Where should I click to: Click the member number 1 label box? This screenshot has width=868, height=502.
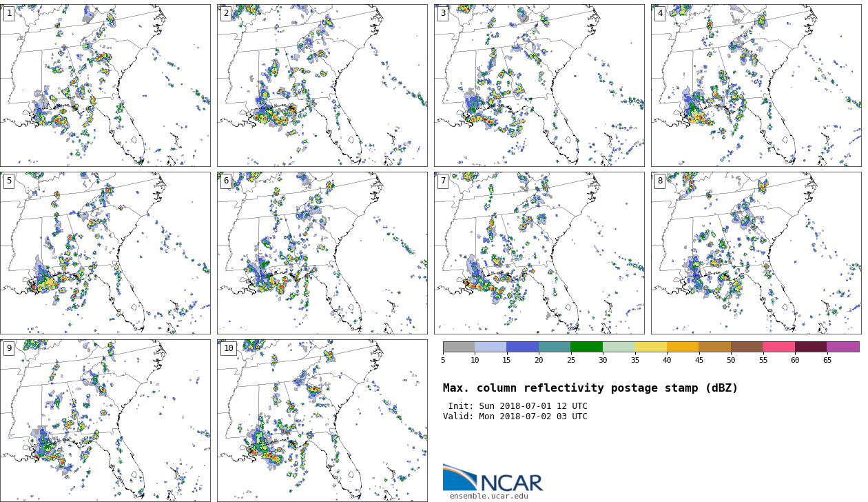tap(9, 13)
